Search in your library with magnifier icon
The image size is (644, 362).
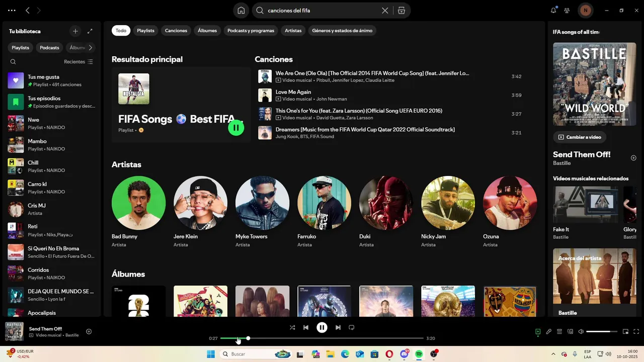pyautogui.click(x=13, y=62)
